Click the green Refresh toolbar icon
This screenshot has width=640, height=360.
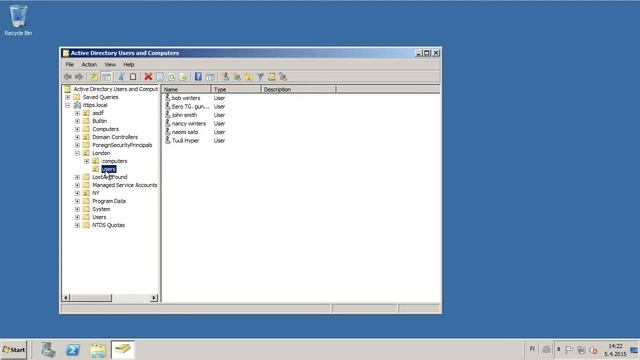(171, 77)
